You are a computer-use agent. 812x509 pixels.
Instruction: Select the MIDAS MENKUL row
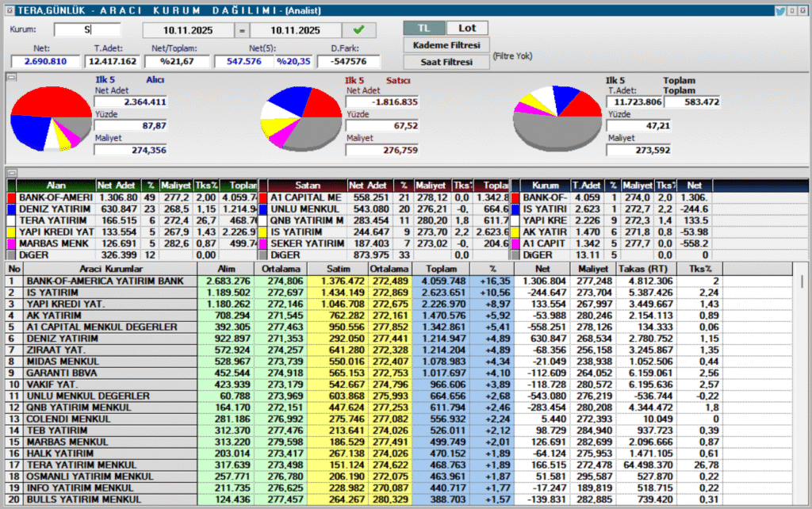(399, 362)
